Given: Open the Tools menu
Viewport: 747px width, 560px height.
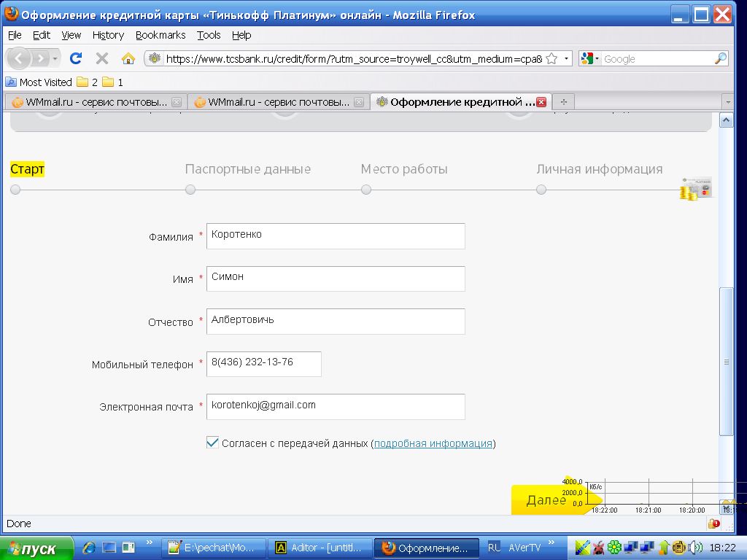Looking at the screenshot, I should tap(209, 35).
